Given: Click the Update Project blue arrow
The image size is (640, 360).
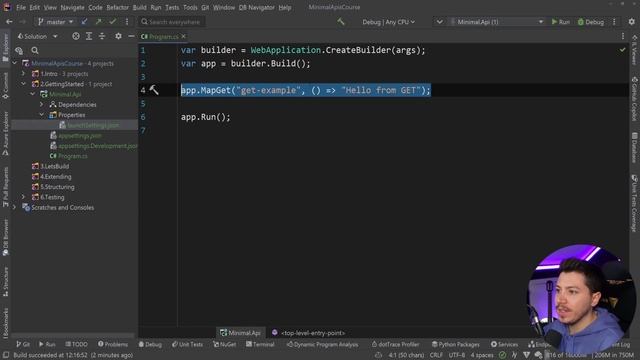Looking at the screenshot, I should pyautogui.click(x=84, y=22).
